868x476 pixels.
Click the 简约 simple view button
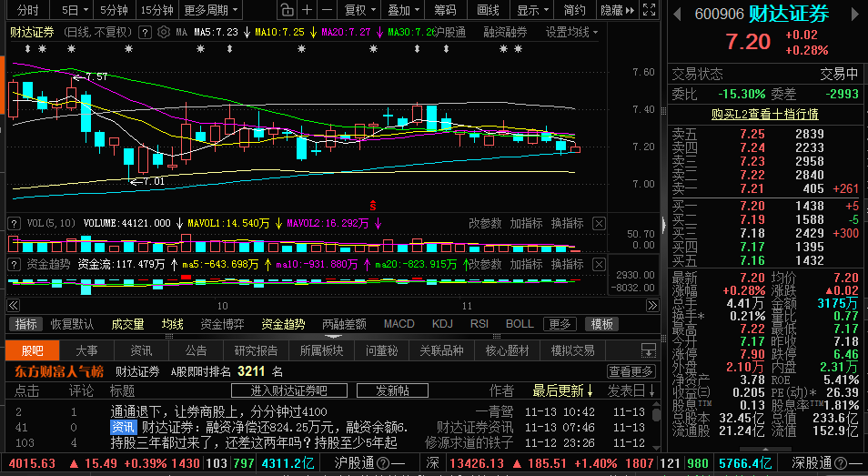(x=574, y=10)
